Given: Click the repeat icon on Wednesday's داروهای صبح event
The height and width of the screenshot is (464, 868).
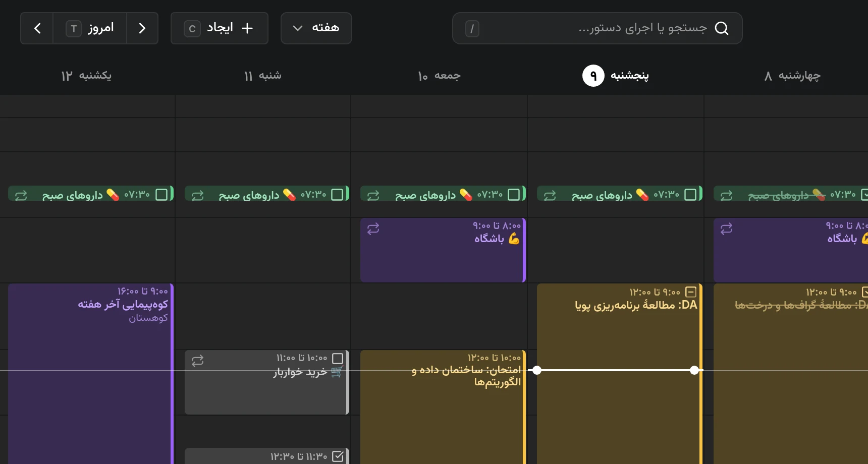Looking at the screenshot, I should [x=727, y=195].
